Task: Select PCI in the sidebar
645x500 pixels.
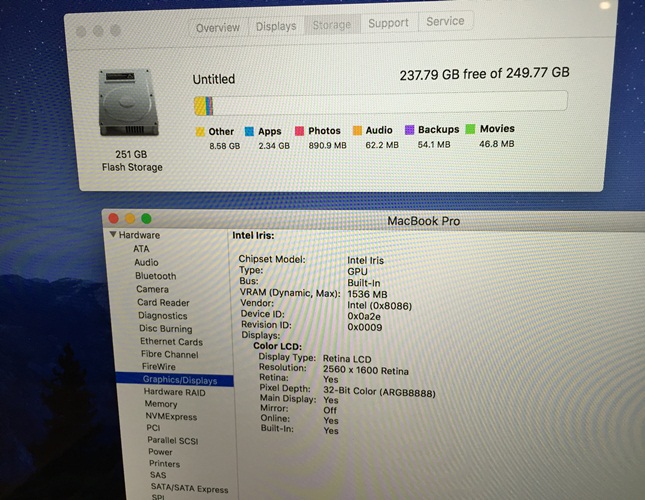Action: [x=153, y=428]
